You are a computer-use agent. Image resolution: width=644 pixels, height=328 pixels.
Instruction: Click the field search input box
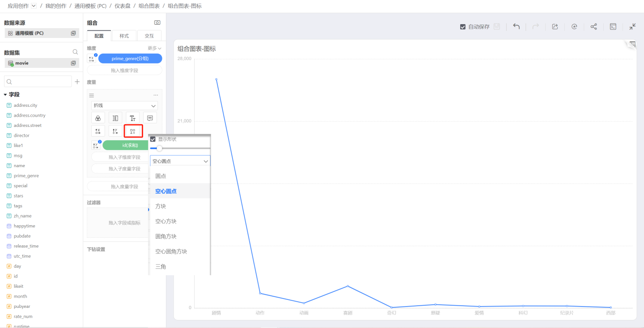tap(38, 82)
